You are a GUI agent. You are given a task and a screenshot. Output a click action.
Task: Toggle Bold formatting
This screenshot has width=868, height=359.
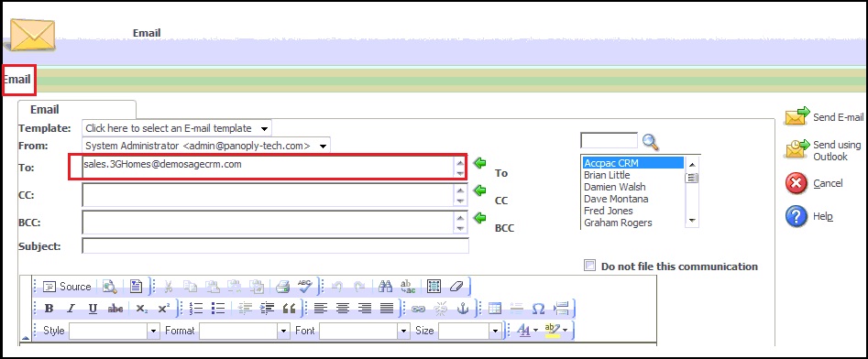[49, 309]
